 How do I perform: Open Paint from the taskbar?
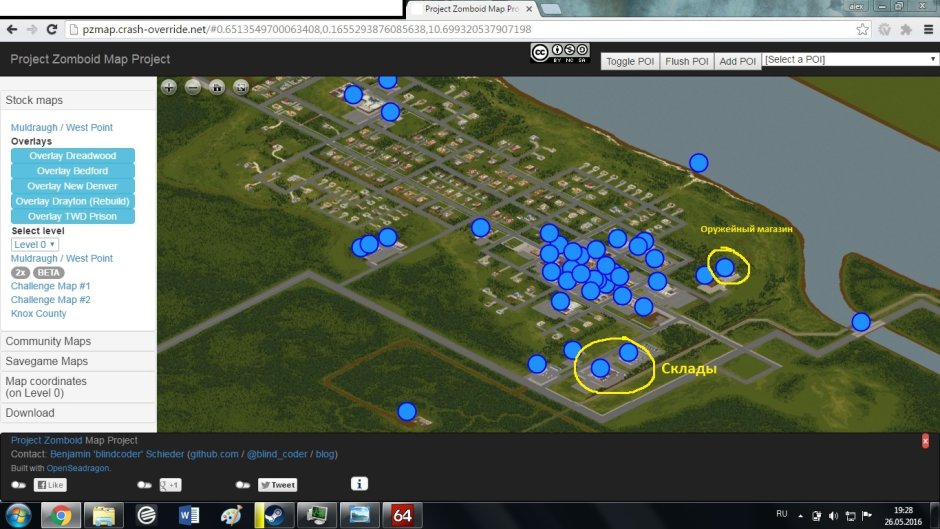(x=231, y=515)
